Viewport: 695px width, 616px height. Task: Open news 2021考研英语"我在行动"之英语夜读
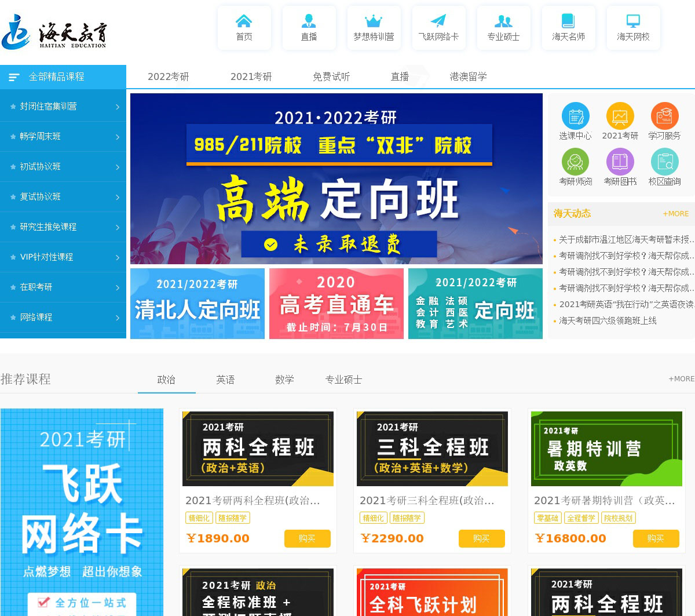[x=627, y=304]
